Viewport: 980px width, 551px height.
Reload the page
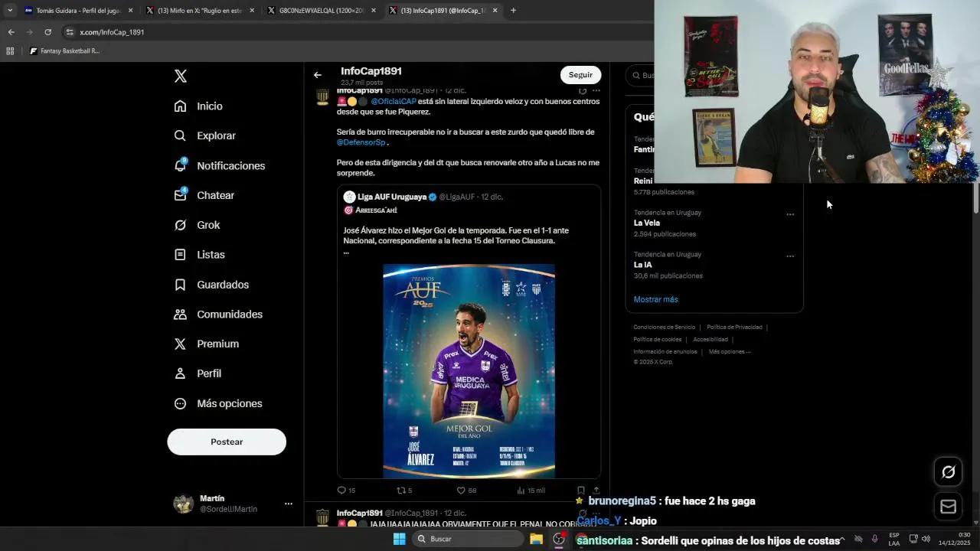point(47,32)
